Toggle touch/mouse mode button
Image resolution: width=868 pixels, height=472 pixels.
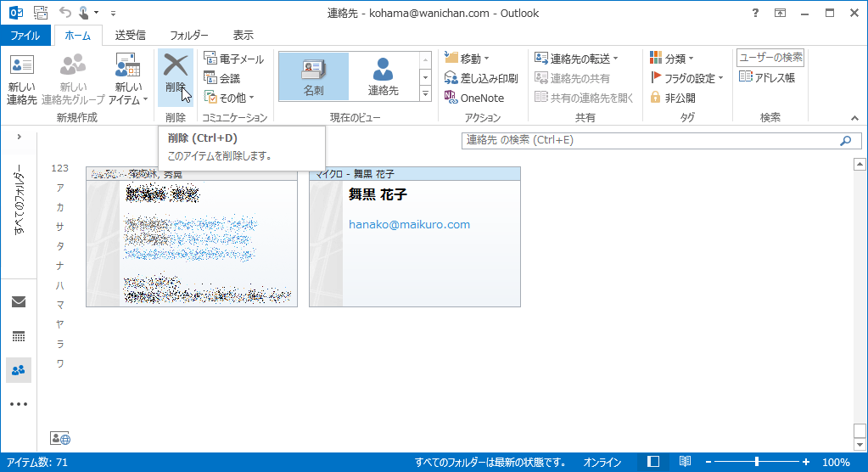[84, 12]
